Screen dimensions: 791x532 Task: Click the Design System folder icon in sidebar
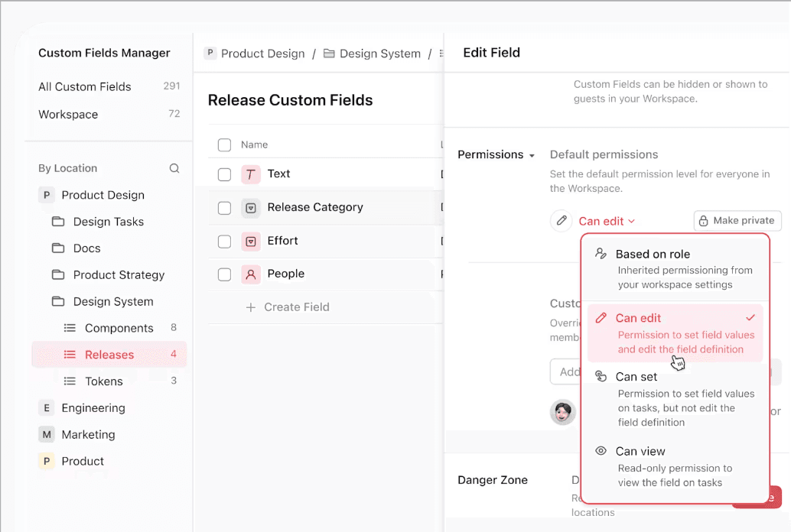click(x=58, y=302)
